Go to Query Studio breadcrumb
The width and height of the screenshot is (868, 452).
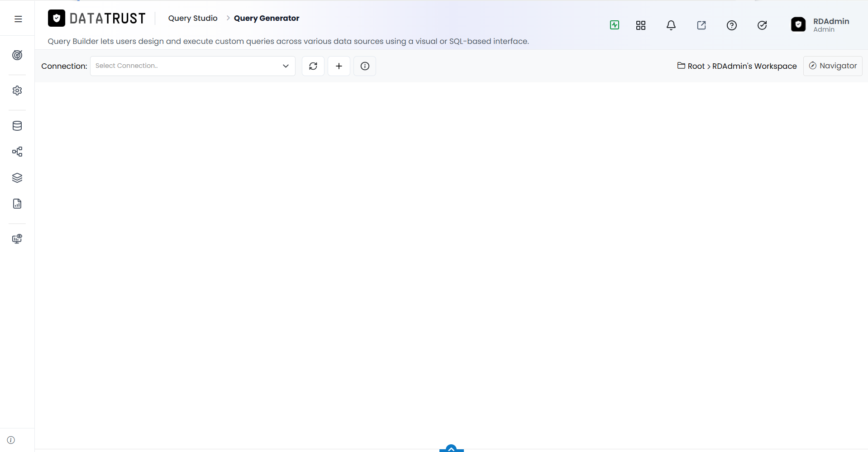click(x=193, y=18)
